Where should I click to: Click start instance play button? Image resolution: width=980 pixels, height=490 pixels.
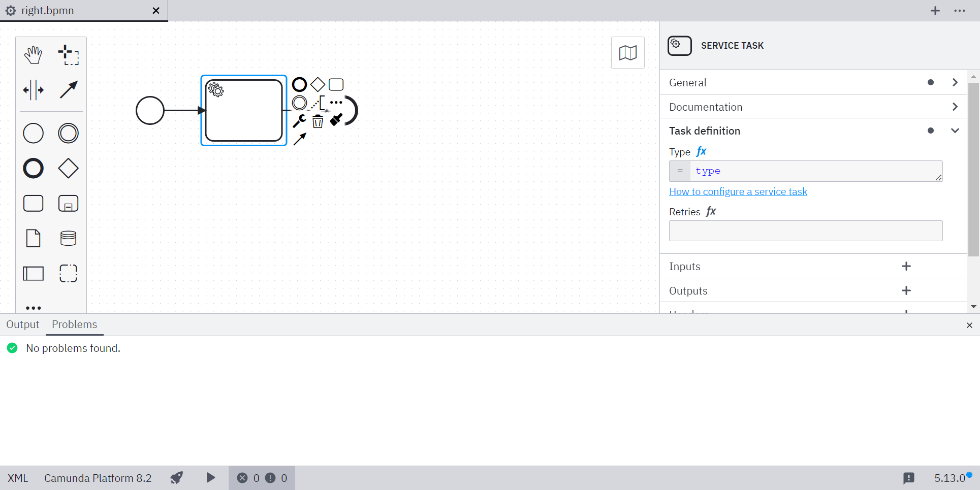[210, 478]
